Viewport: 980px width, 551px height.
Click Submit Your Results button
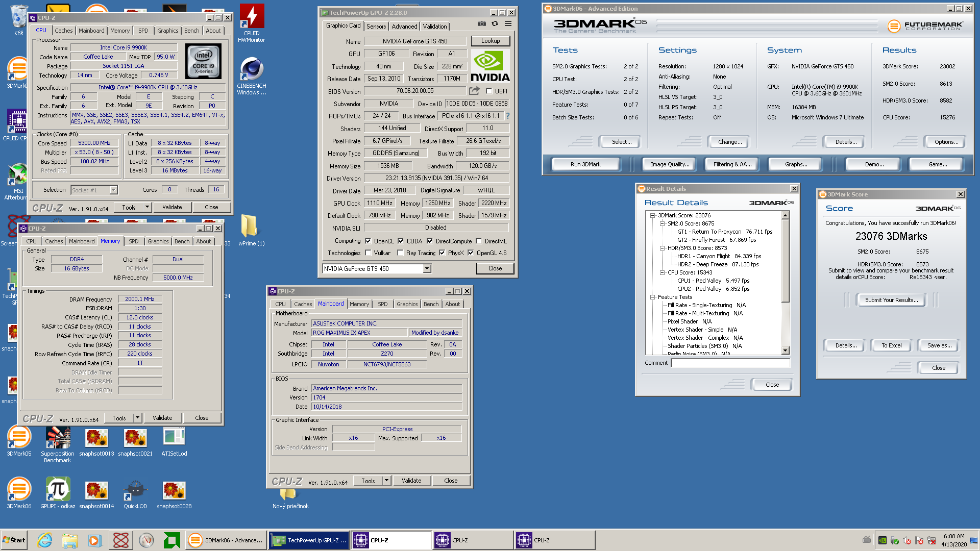pos(891,300)
